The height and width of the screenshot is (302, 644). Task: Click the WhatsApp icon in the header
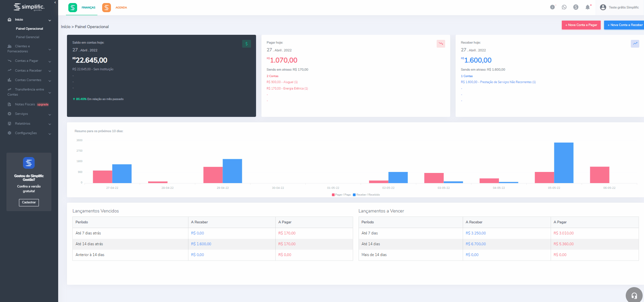coord(564,7)
